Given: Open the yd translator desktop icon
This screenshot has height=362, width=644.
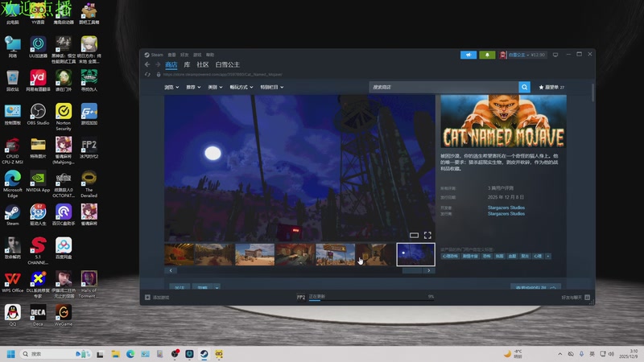Looking at the screenshot, I should point(38,80).
